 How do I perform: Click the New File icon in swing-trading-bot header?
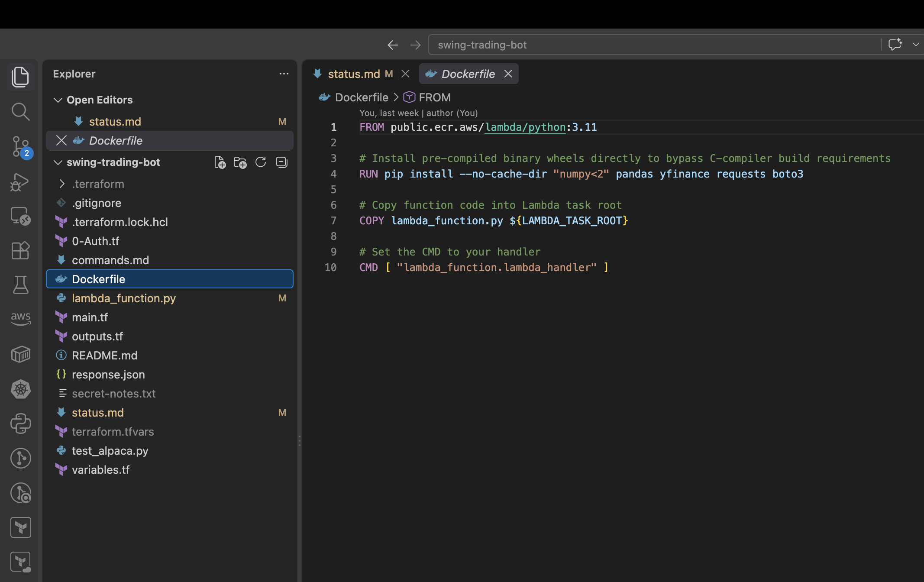click(220, 162)
